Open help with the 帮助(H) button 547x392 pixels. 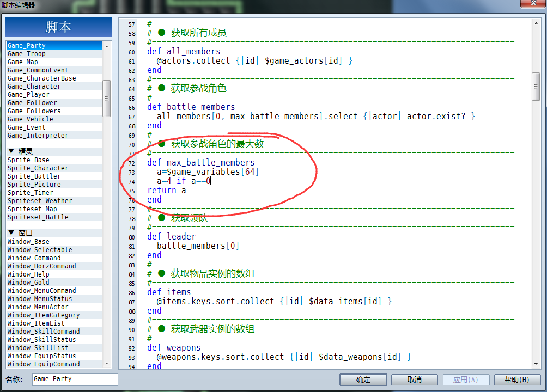pyautogui.click(x=517, y=379)
